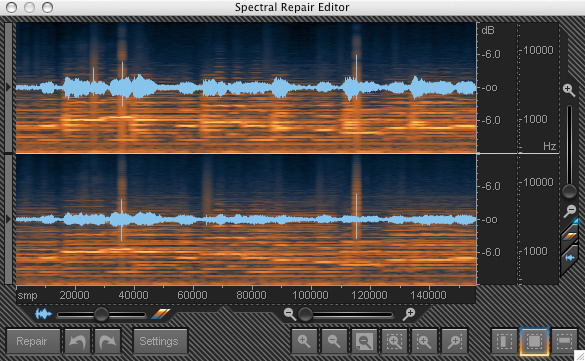Undo the last repair action

point(78,341)
